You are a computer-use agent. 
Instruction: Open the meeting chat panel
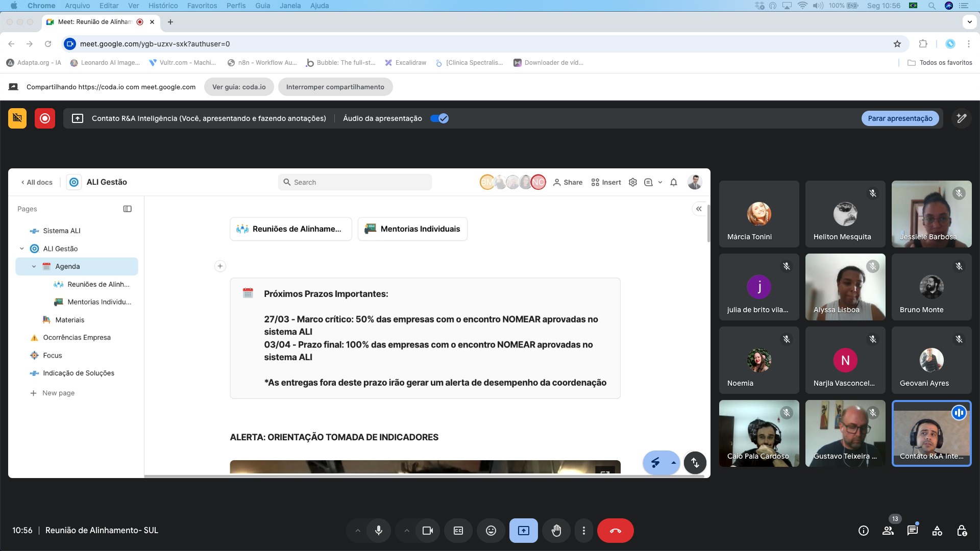click(912, 531)
